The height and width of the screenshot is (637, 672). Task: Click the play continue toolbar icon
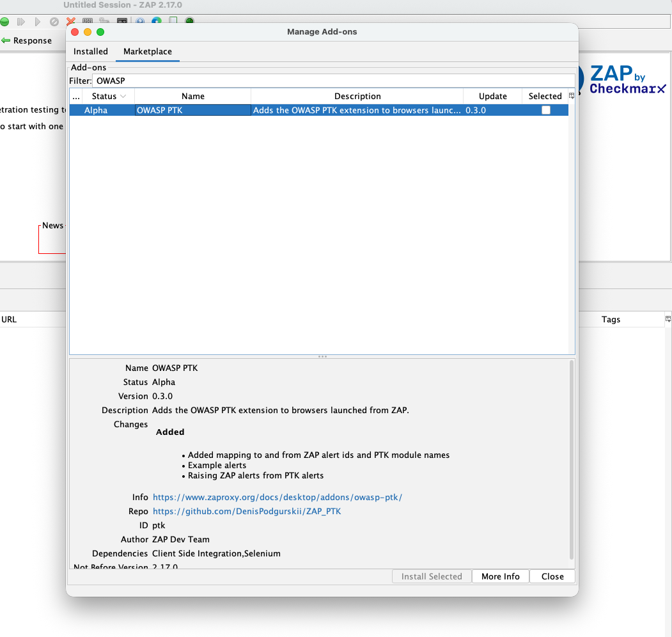tap(36, 21)
